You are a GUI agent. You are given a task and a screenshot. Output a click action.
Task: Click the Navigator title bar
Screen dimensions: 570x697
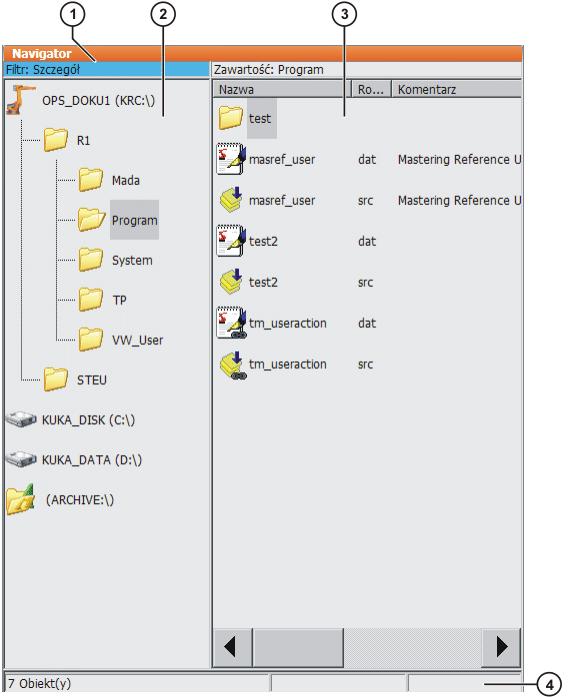(x=262, y=53)
